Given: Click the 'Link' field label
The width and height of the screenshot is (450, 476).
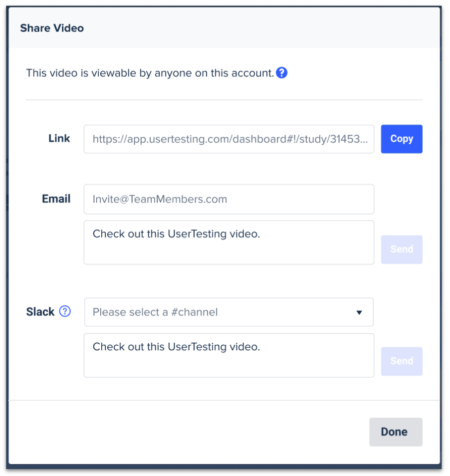Looking at the screenshot, I should (59, 138).
